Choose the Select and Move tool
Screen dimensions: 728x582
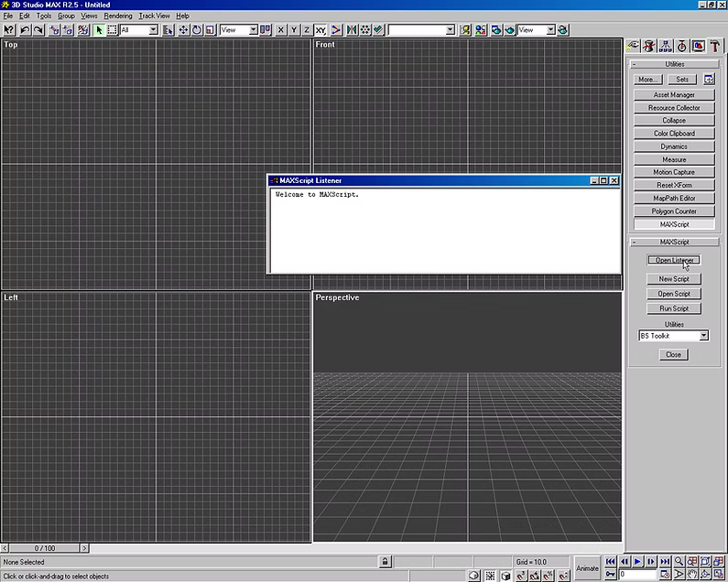tap(183, 30)
